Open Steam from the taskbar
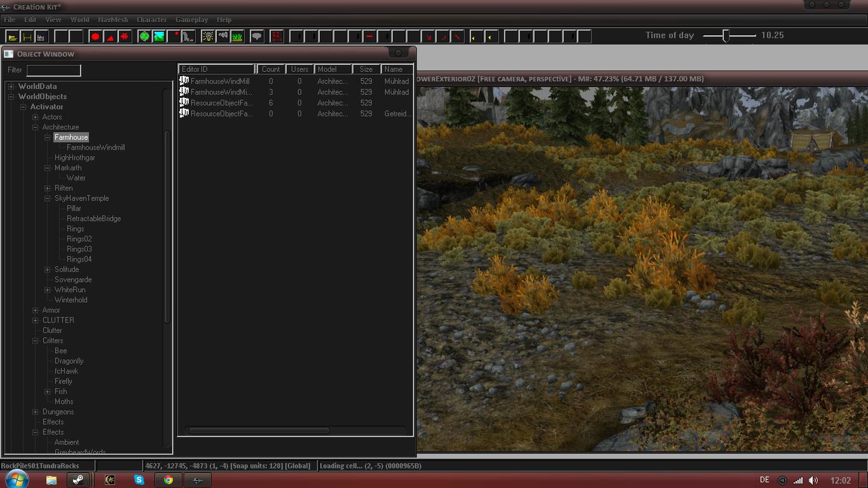Viewport: 868px width, 488px height. [x=78, y=480]
